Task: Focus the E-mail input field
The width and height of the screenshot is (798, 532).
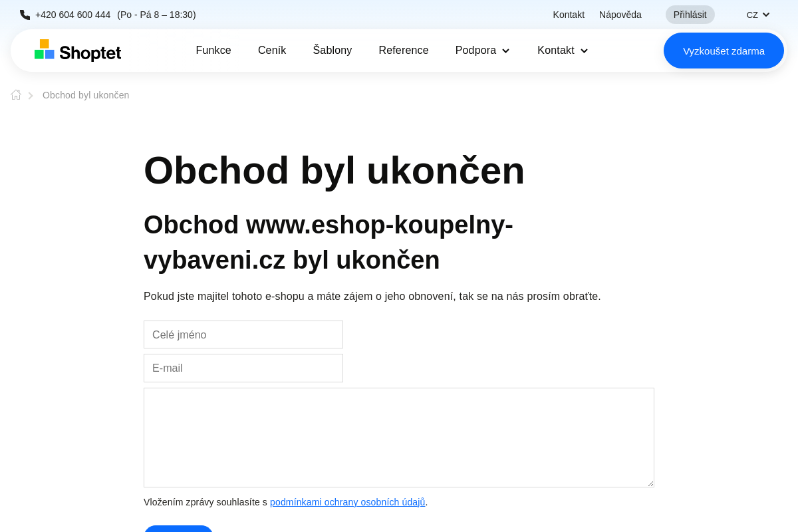Action: pyautogui.click(x=243, y=368)
